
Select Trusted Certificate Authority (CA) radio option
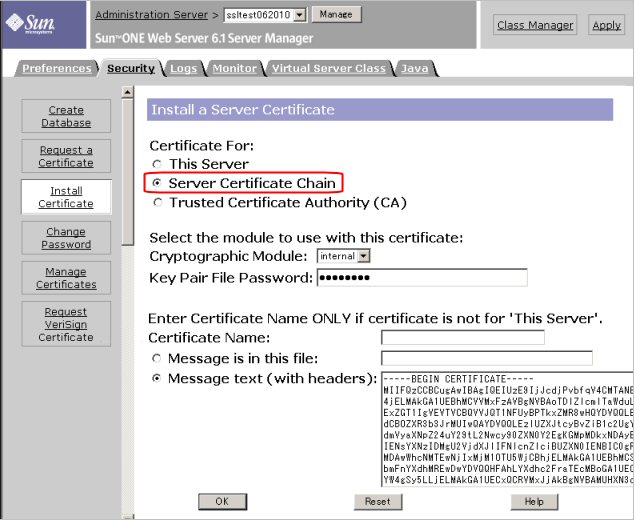click(158, 203)
